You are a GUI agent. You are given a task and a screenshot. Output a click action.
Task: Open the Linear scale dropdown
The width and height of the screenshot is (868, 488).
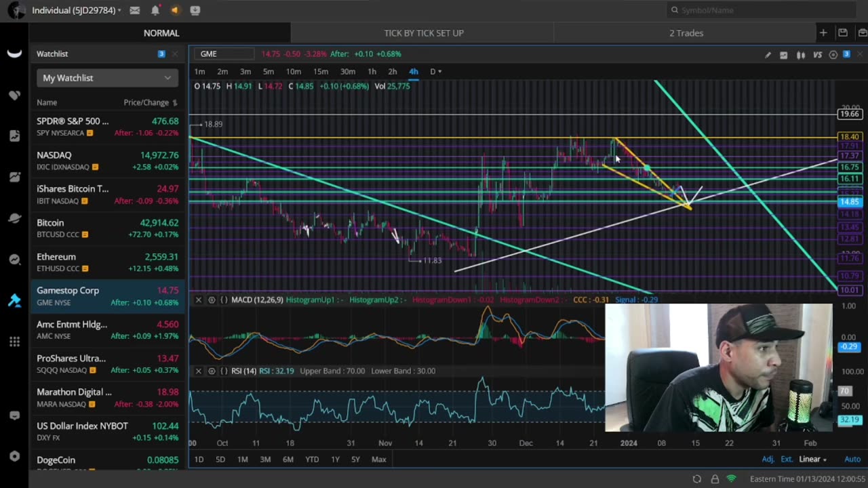pos(812,460)
